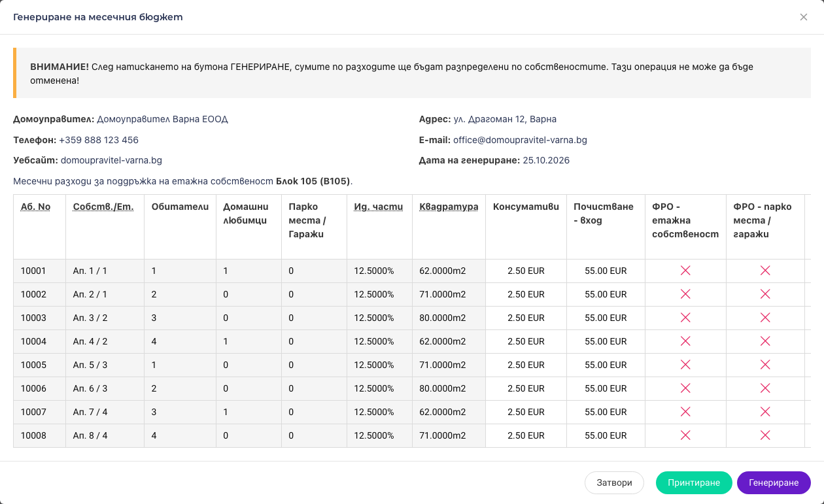Viewport: 824px width, 504px height.
Task: Click ФРО - парко места cross for row 10005
Action: click(x=765, y=365)
